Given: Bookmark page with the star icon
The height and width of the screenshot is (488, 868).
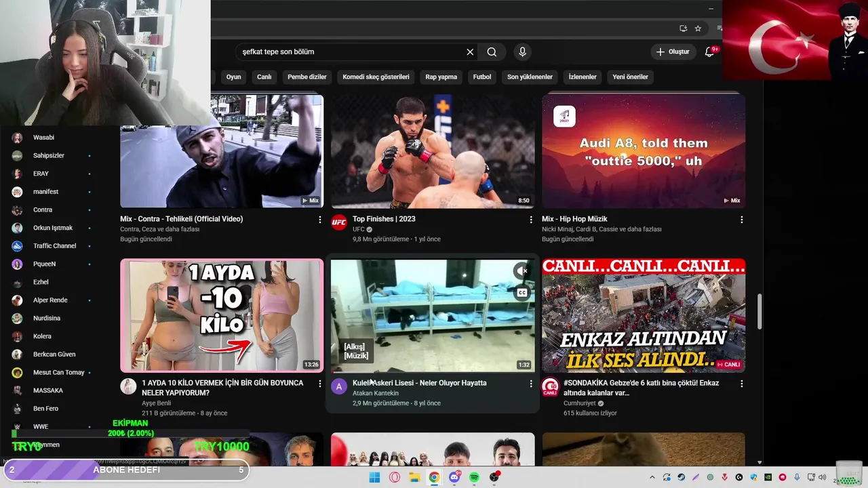Looking at the screenshot, I should coord(698,28).
